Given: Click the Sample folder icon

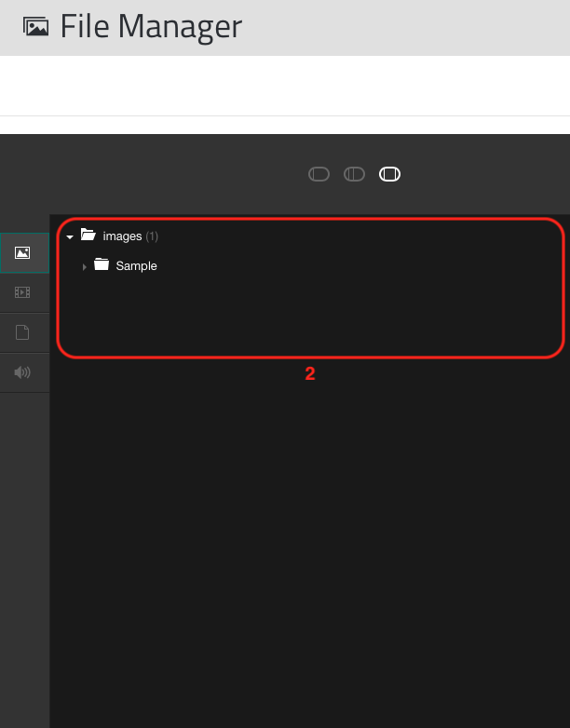Looking at the screenshot, I should 102,264.
